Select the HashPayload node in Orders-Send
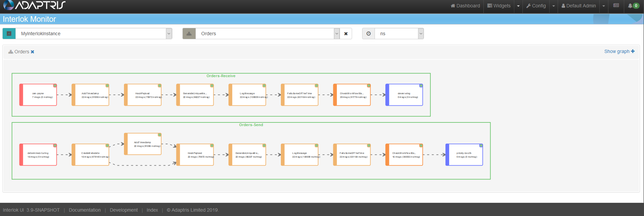Screen dimensions: 644x216 coord(195,155)
